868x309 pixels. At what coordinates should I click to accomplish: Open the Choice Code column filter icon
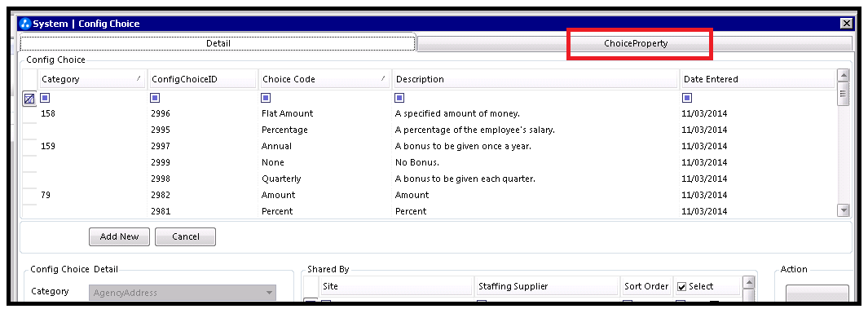click(x=266, y=98)
